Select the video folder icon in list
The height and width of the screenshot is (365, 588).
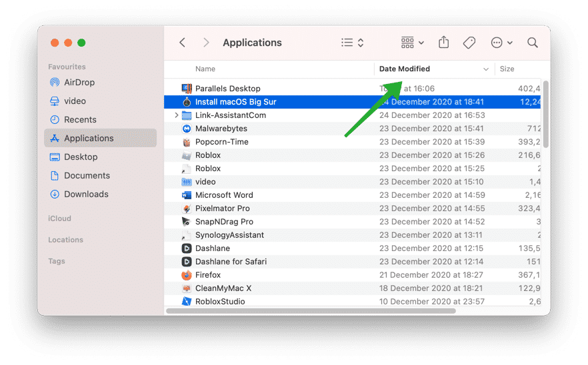187,182
